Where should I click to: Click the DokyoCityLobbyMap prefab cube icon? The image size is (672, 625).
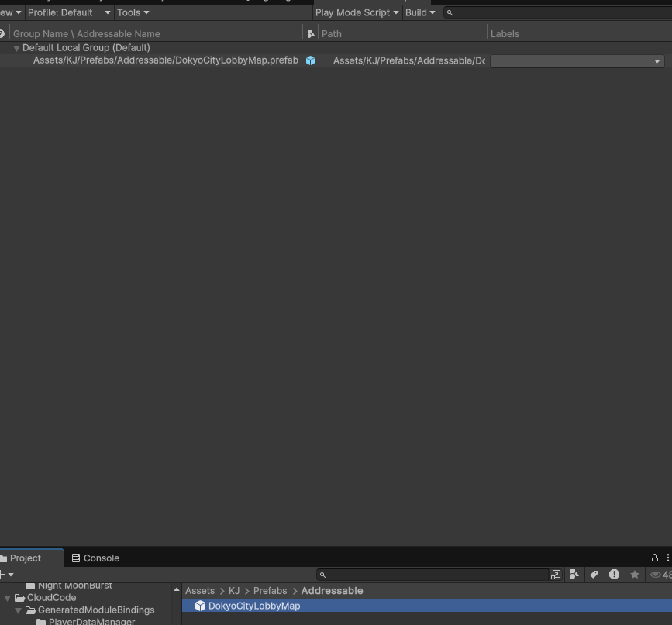pos(200,606)
